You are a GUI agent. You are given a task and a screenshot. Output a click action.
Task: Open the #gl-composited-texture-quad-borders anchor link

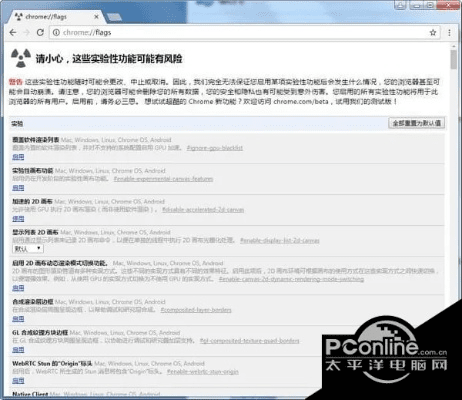pos(250,341)
